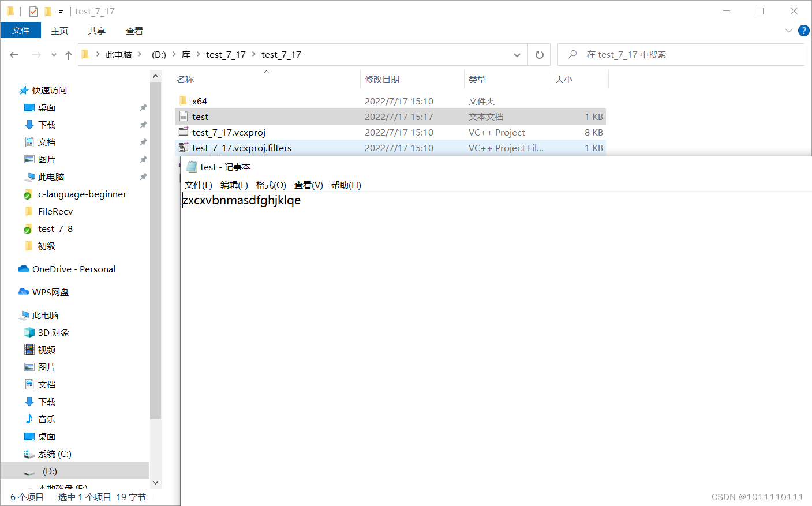Image resolution: width=812 pixels, height=506 pixels.
Task: Click the blue Help question mark icon
Action: pyautogui.click(x=803, y=31)
